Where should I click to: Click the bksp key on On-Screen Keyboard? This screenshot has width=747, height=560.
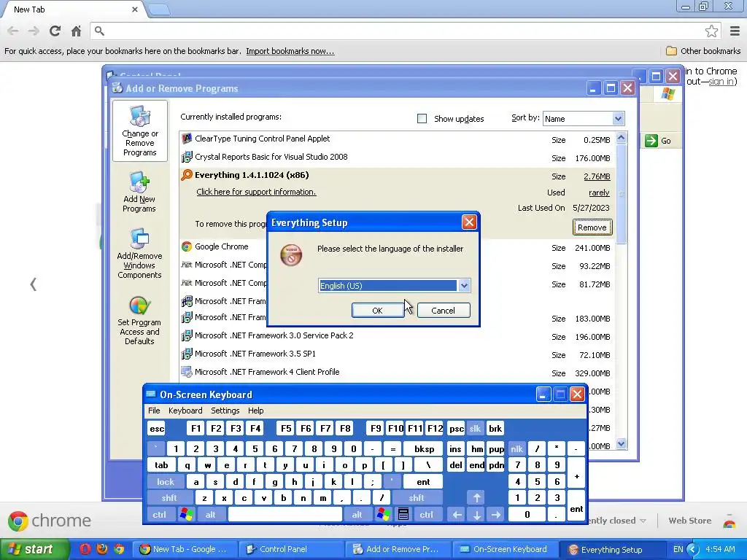(424, 448)
